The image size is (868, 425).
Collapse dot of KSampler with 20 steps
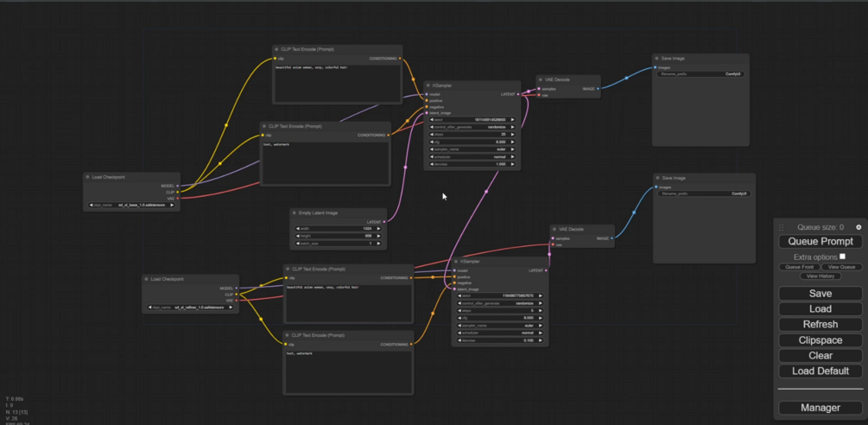428,86
